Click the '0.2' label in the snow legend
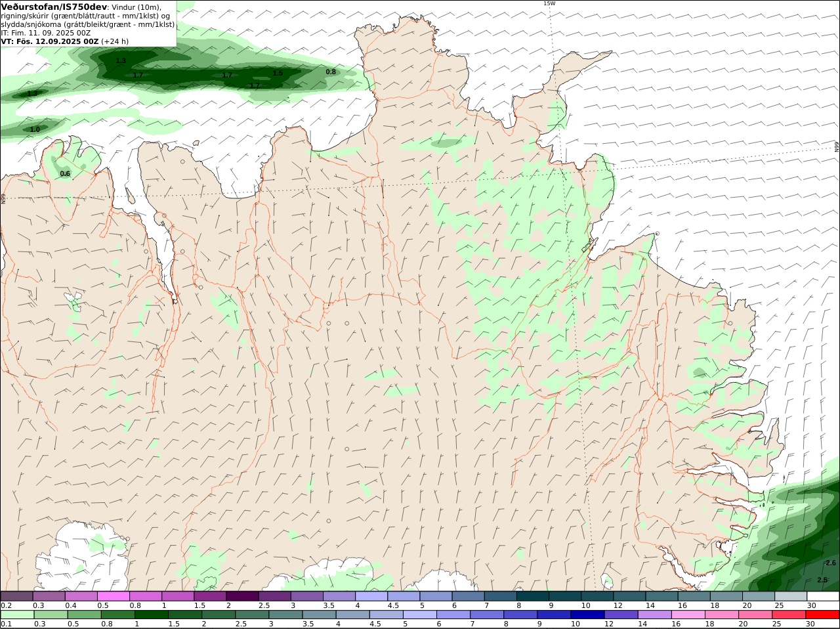 [x=7, y=605]
